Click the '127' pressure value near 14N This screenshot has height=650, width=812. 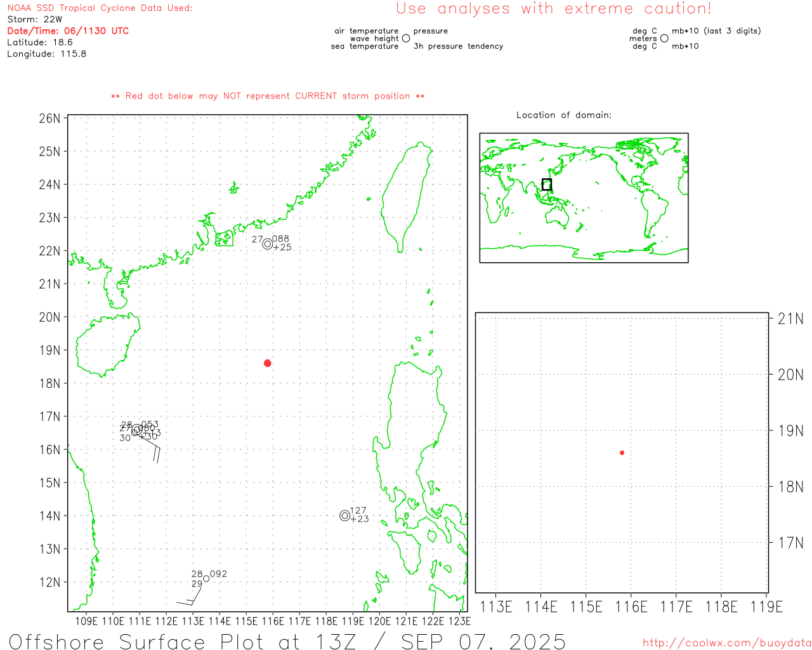click(x=358, y=510)
